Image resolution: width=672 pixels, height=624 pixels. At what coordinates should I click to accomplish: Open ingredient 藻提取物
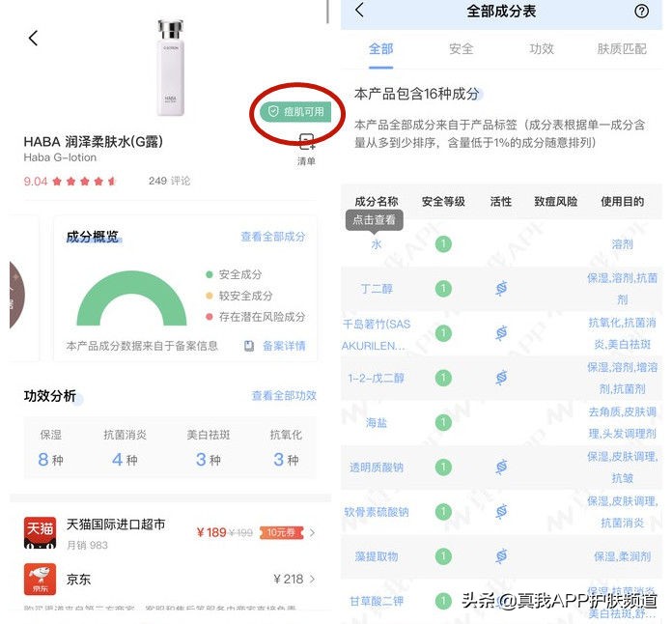pyautogui.click(x=377, y=556)
